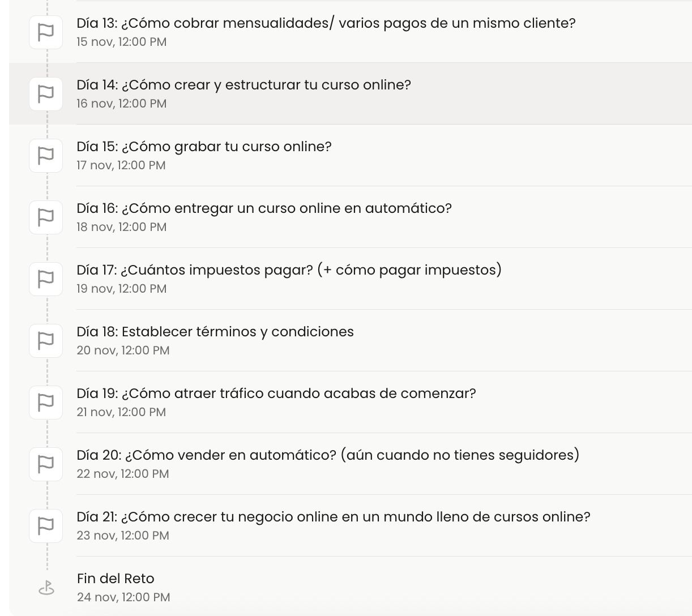
Task: Open Día 17: ¿Cuántos impuestos pagar?
Action: pos(289,270)
